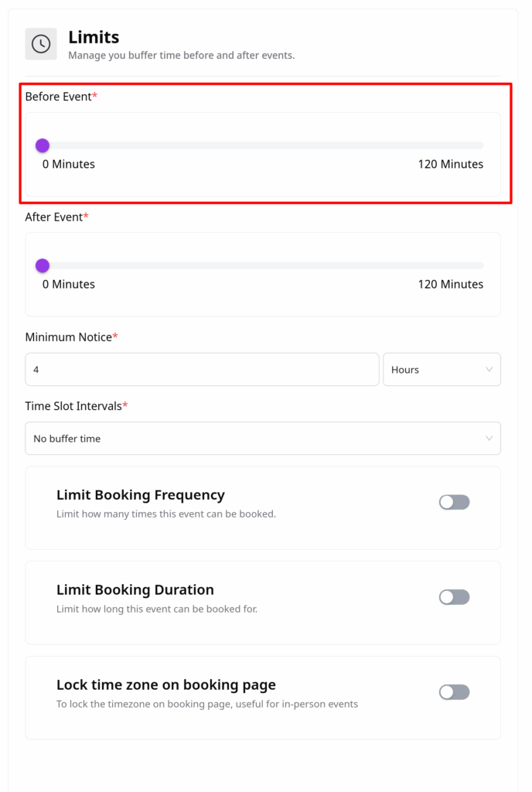The width and height of the screenshot is (532, 792).
Task: Toggle Lock time zone on booking page
Action: (454, 692)
